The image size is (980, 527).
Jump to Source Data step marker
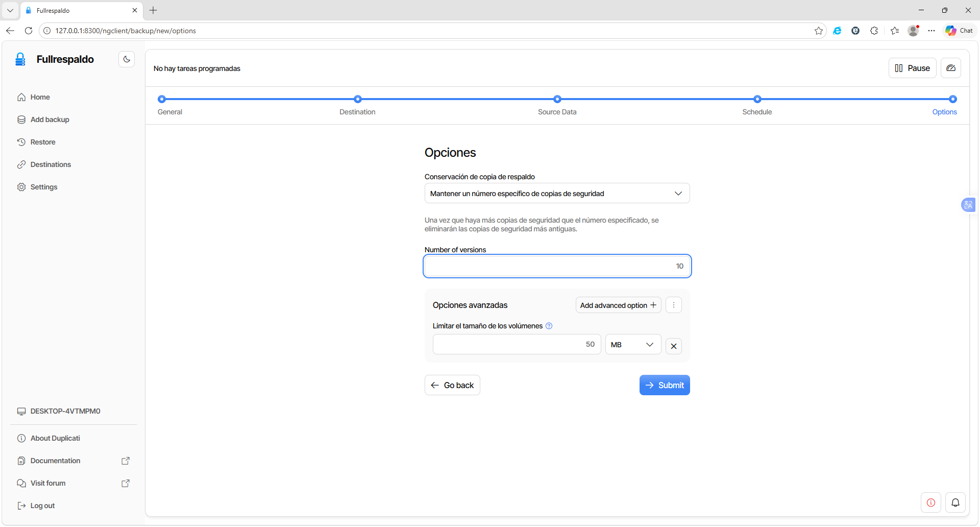pos(557,99)
